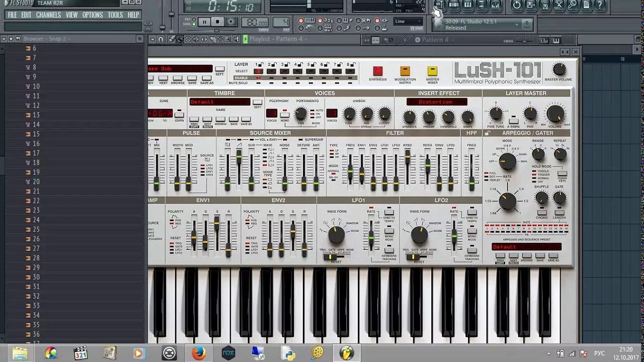The image size is (644, 362).
Task: Open the EDIT menu
Action: pos(26,15)
